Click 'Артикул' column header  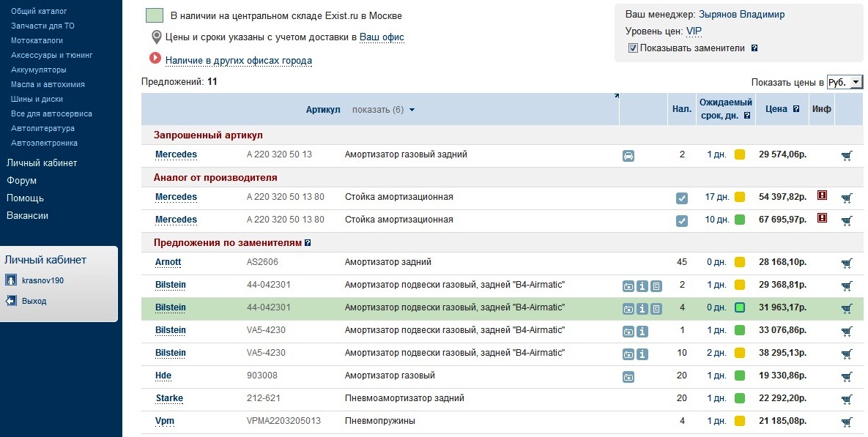tap(323, 110)
